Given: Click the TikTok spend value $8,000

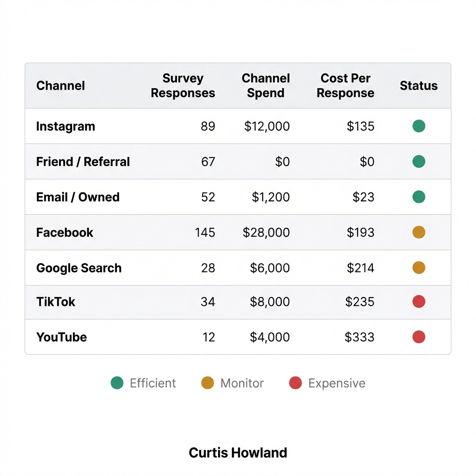Looking at the screenshot, I should point(270,302).
